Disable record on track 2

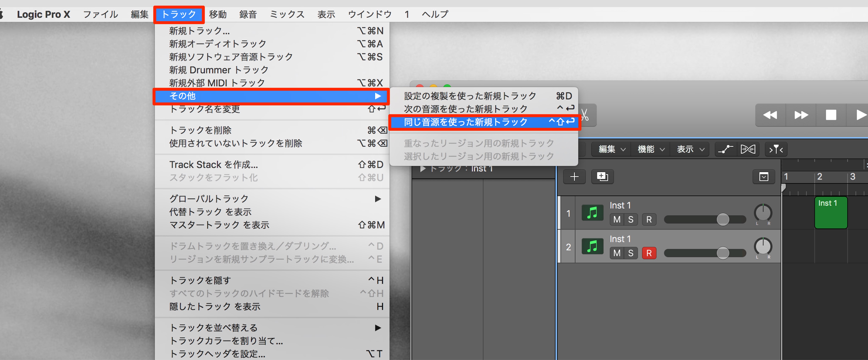(x=649, y=253)
